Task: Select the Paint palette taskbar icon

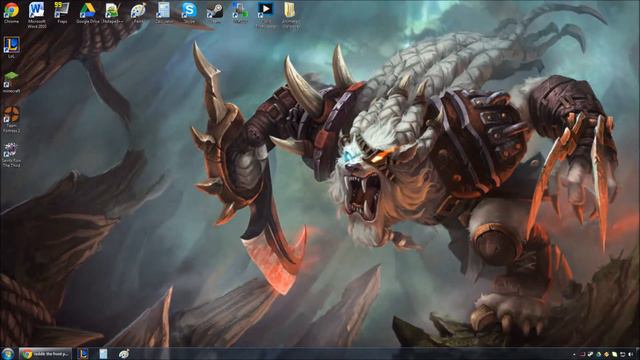Action: [x=124, y=354]
